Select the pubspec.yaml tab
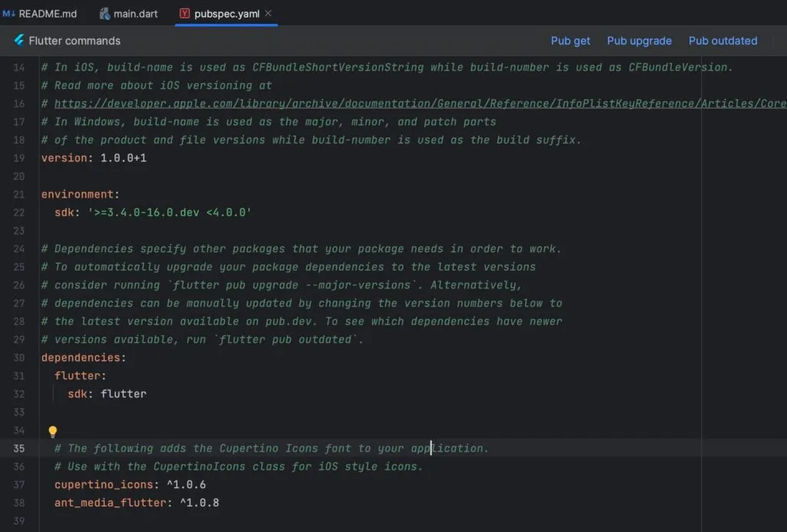The height and width of the screenshot is (532, 787). pos(227,14)
